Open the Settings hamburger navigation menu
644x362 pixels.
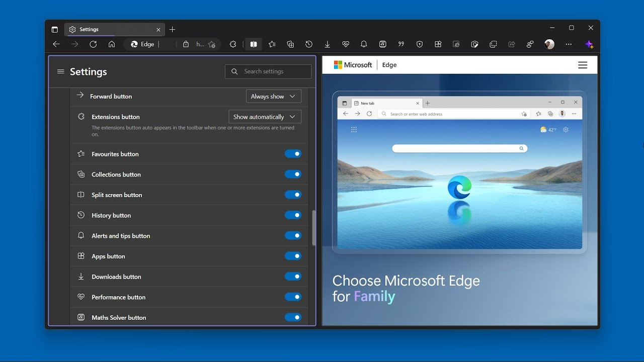tap(61, 71)
